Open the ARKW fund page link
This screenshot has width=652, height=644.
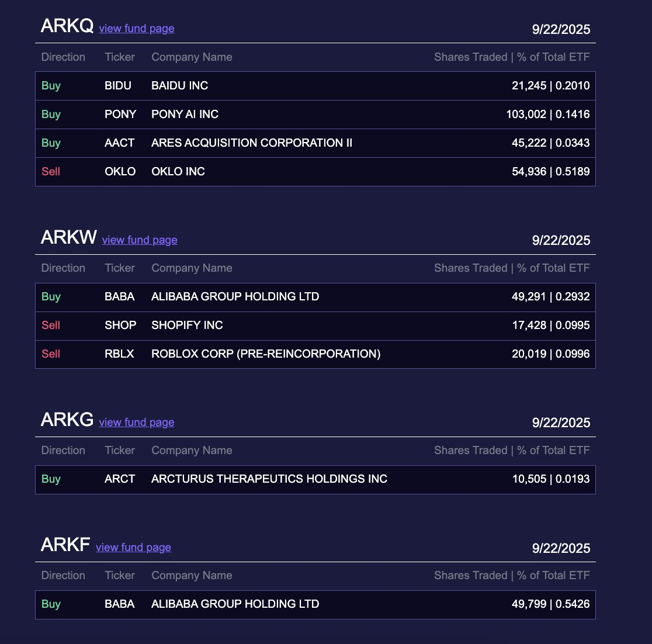(x=140, y=240)
